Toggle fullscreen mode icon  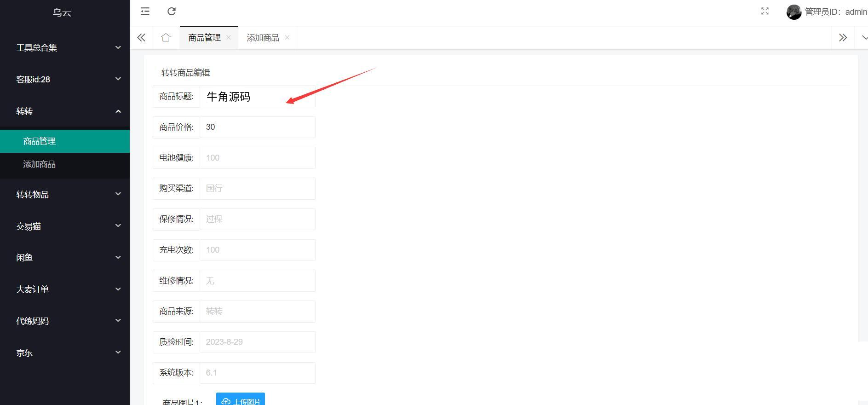[x=765, y=12]
